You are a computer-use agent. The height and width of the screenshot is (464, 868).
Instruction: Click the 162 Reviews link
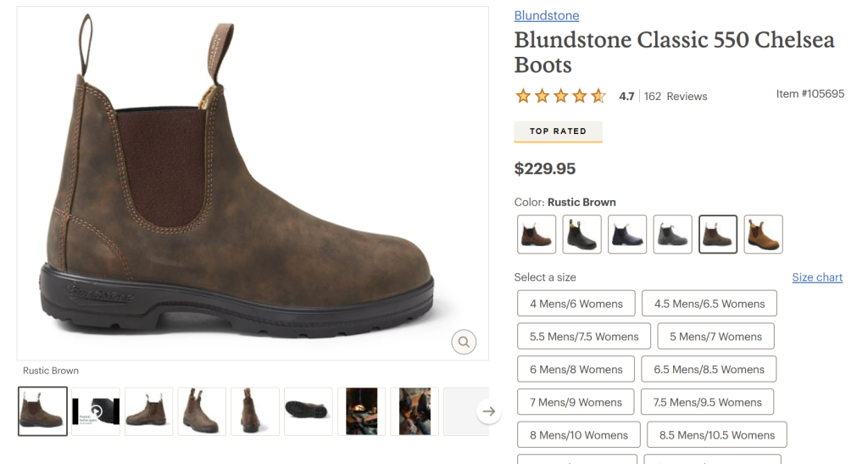point(676,97)
